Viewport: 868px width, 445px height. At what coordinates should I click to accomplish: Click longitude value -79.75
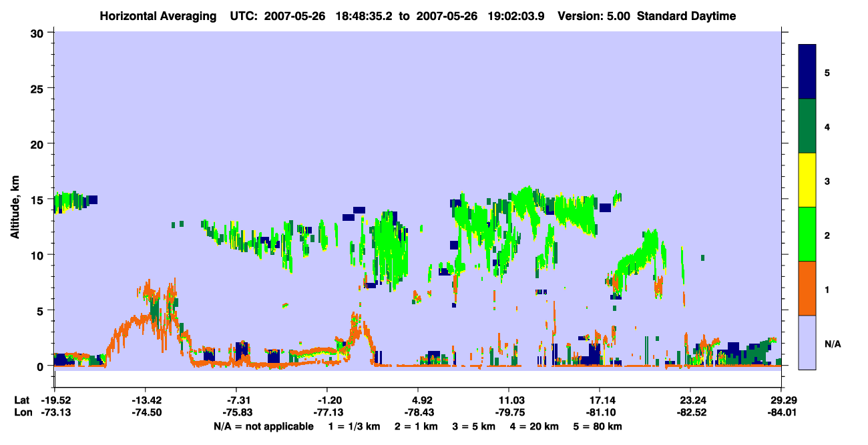click(x=509, y=412)
